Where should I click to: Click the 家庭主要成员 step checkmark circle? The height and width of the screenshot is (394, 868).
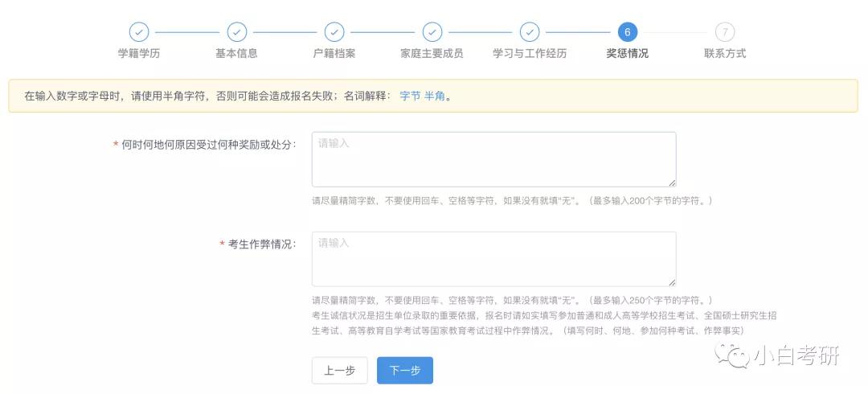click(x=432, y=32)
